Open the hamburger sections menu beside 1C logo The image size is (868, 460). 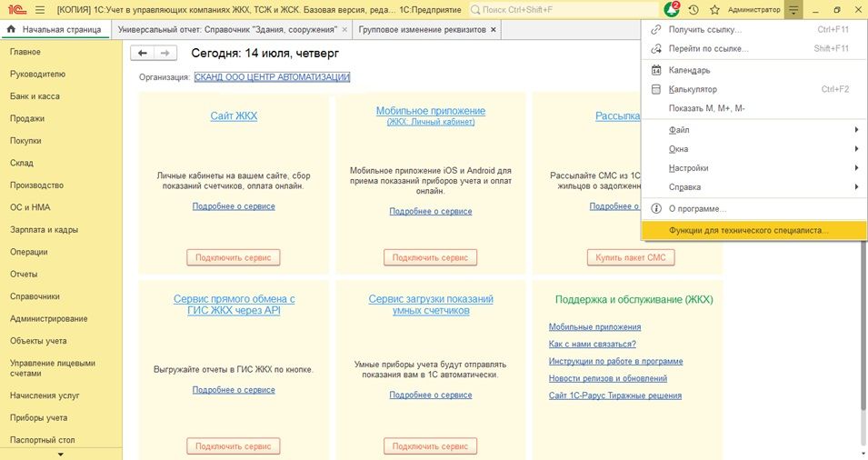pos(38,10)
